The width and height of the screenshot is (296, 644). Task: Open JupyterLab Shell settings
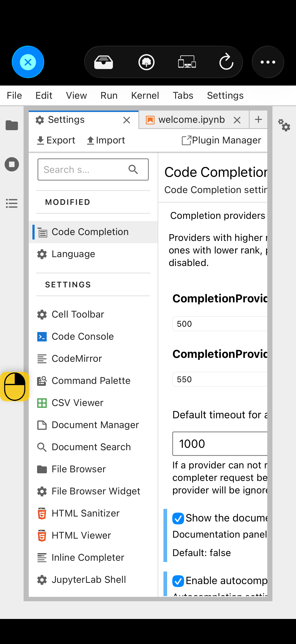click(x=94, y=579)
